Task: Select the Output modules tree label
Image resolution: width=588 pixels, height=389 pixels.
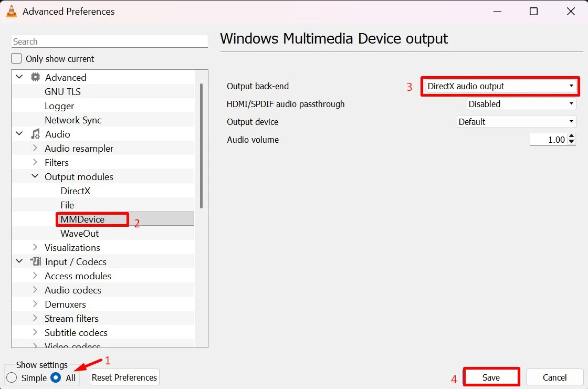Action: 79,177
